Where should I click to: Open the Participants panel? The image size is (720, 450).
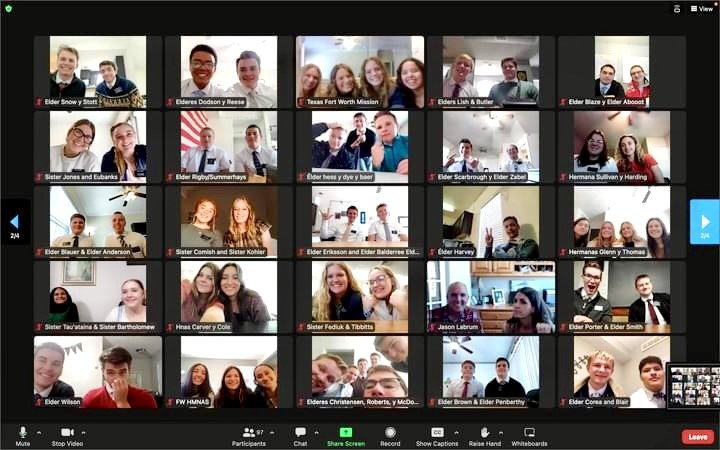(249, 436)
